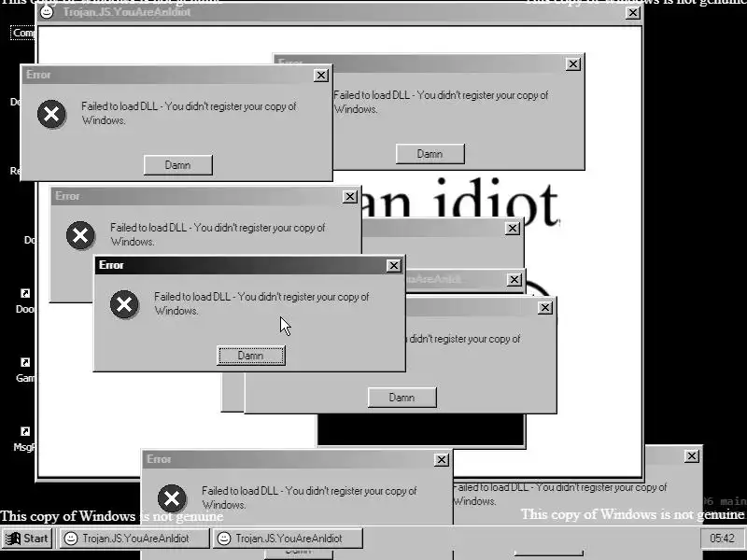
Task: Click Damn in the active Error dialog
Action: [251, 356]
